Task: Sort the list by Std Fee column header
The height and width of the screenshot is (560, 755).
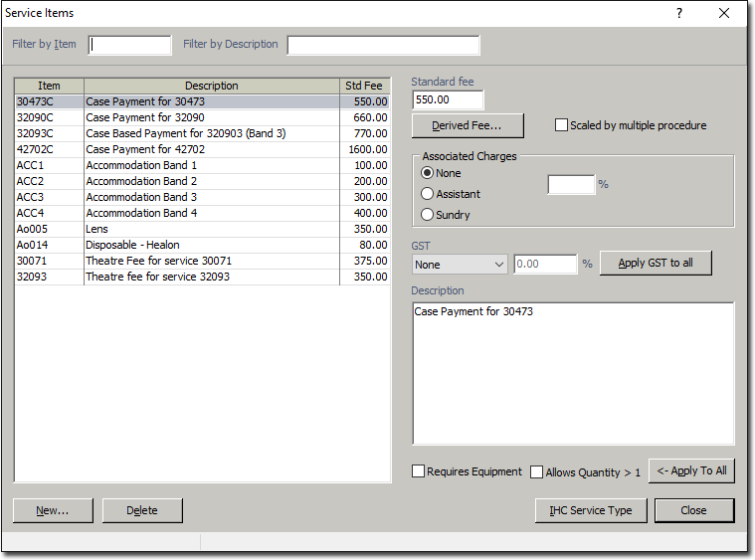Action: (x=364, y=86)
